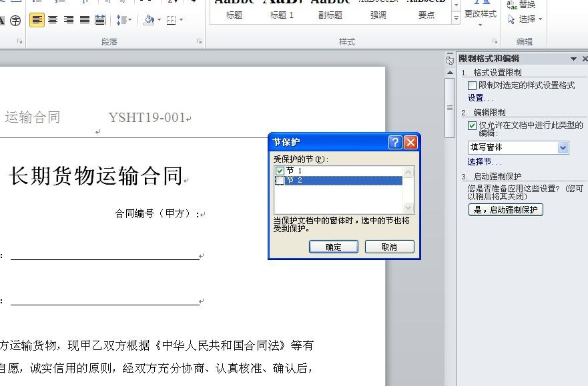Open the Font dialog launcher
The height and width of the screenshot is (386, 588).
coord(19,41)
